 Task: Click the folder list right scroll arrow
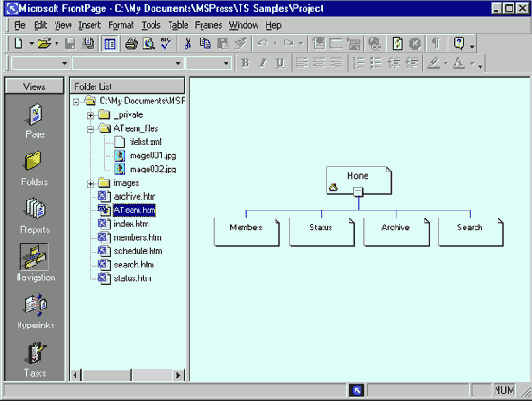tap(177, 375)
